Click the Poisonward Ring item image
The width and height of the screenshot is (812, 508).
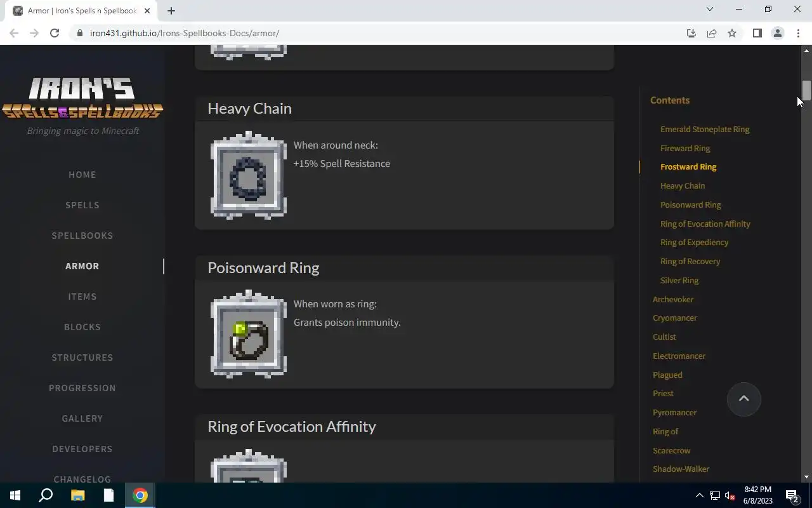[248, 334]
